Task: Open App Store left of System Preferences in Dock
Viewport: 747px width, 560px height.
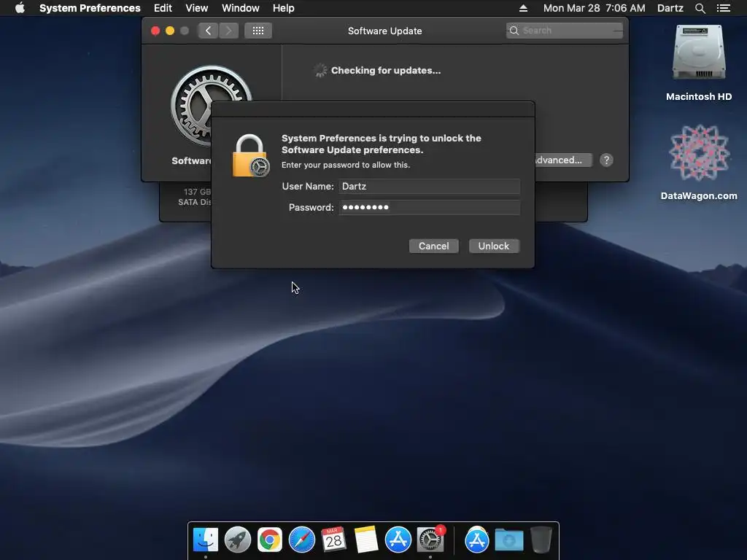Action: (398, 540)
